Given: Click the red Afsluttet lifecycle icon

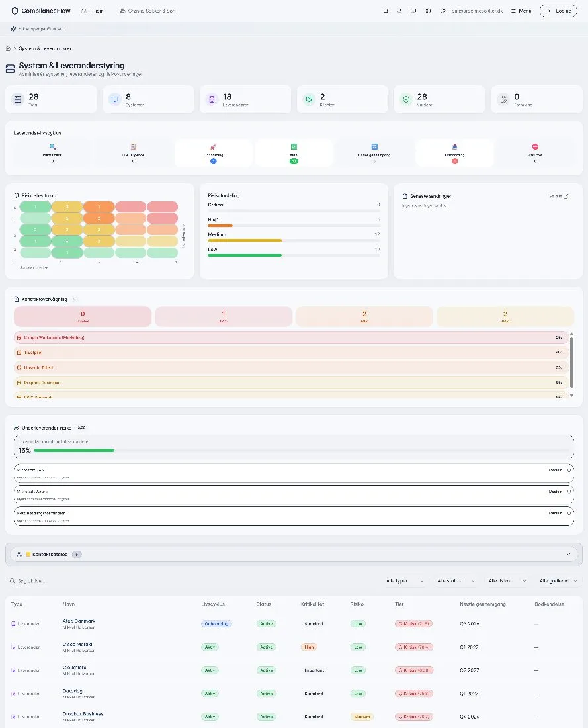Looking at the screenshot, I should 535,147.
